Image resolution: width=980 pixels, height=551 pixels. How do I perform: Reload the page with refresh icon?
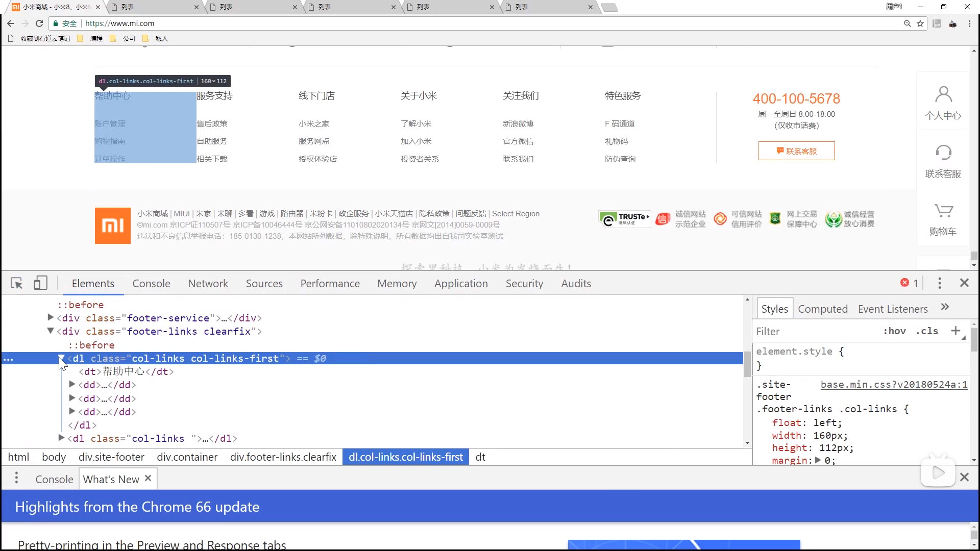tap(39, 23)
